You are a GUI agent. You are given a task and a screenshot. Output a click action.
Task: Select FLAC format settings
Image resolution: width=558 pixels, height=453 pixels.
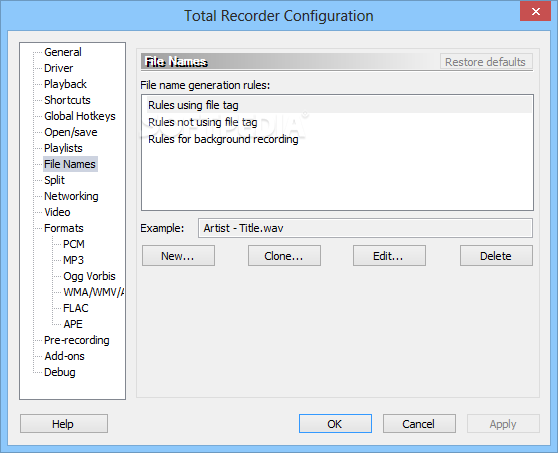pyautogui.click(x=75, y=309)
